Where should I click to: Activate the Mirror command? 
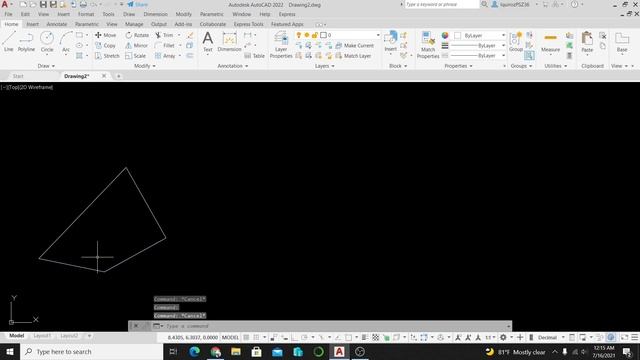coord(137,45)
